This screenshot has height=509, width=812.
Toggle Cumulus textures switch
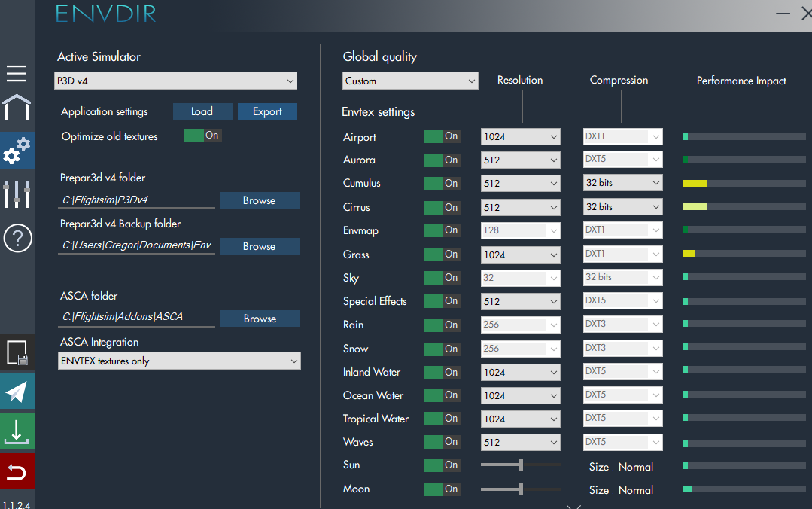click(442, 184)
